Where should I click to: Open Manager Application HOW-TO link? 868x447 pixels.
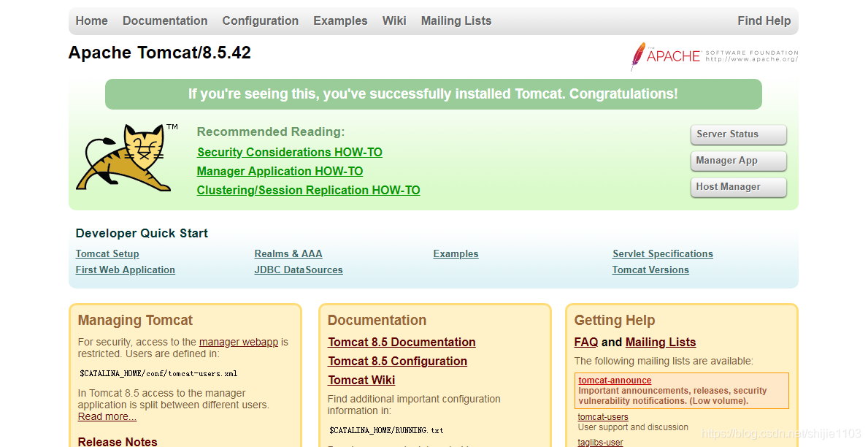pos(280,171)
